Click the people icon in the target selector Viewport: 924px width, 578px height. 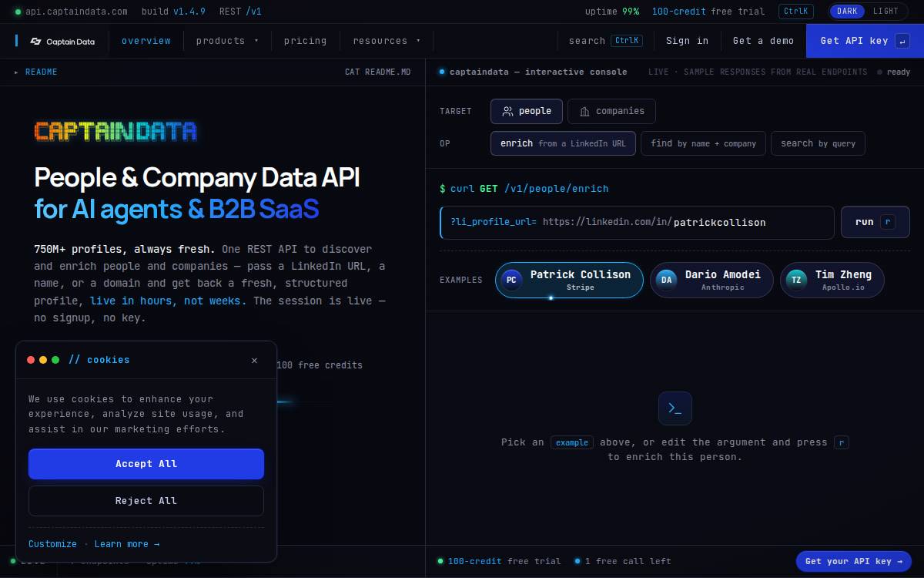click(507, 111)
